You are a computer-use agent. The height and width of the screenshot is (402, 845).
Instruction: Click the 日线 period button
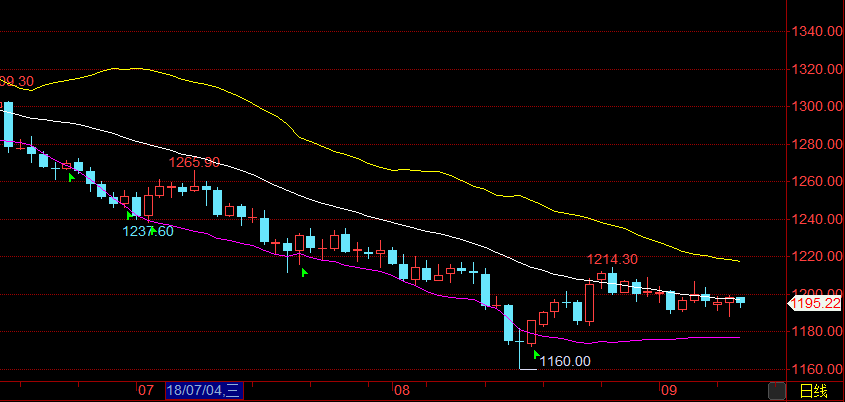[x=813, y=391]
